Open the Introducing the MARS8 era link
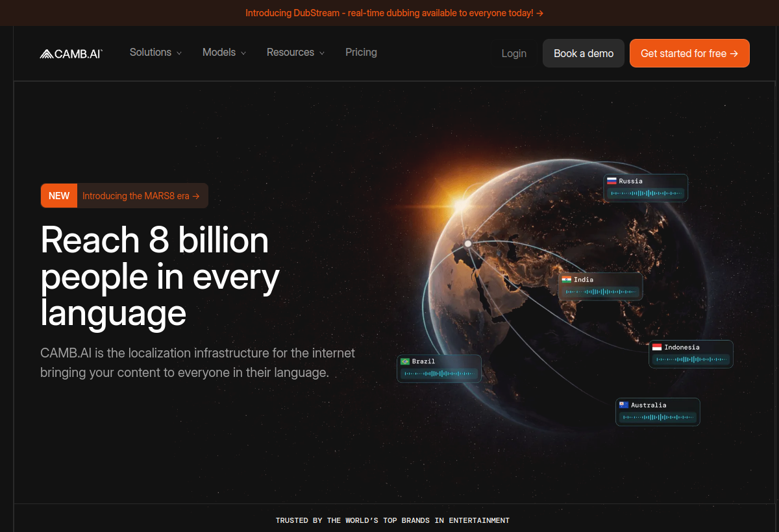 [141, 195]
